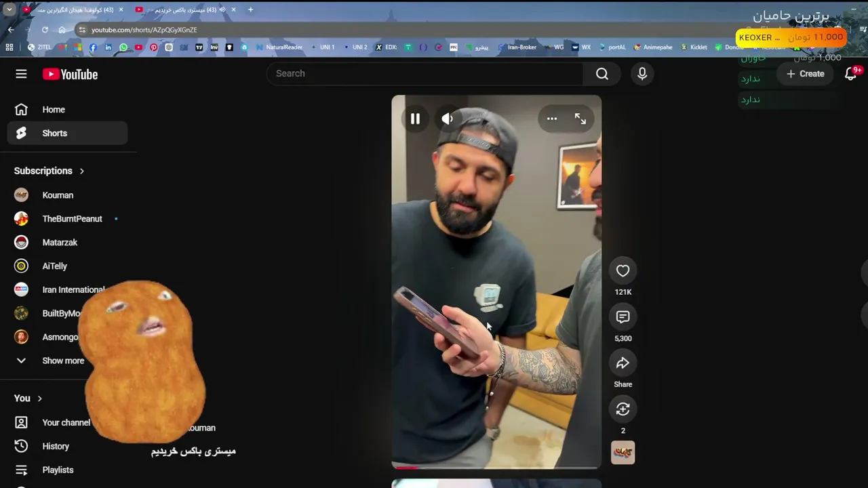
Task: Remix this short
Action: (x=623, y=409)
